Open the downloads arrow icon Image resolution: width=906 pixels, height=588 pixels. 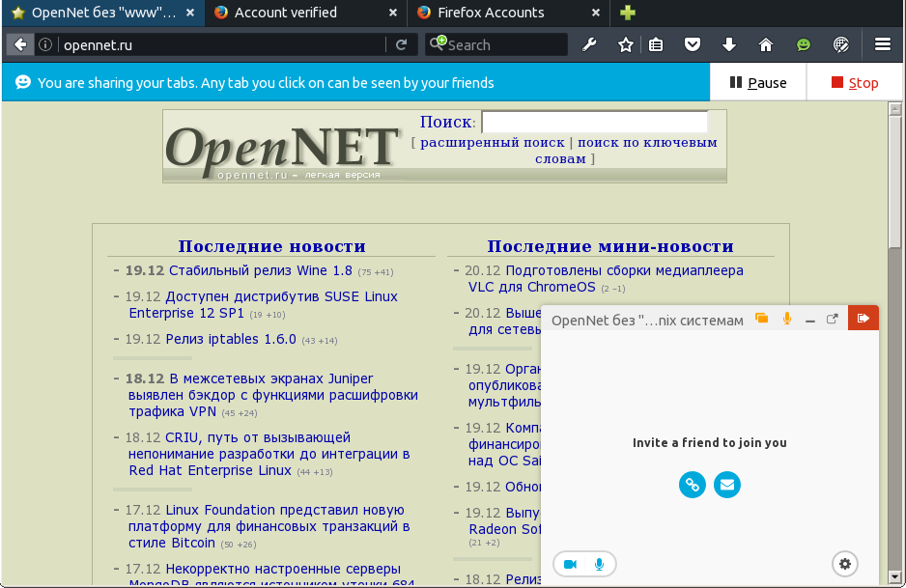click(728, 44)
